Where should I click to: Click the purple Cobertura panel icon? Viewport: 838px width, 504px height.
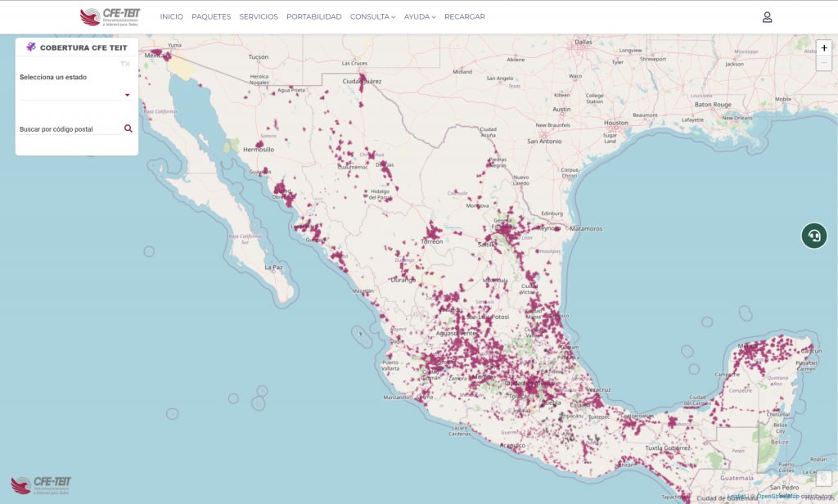pos(31,47)
